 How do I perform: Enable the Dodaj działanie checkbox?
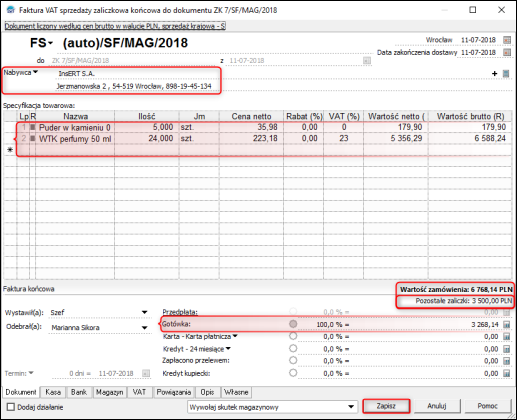coord(11,407)
